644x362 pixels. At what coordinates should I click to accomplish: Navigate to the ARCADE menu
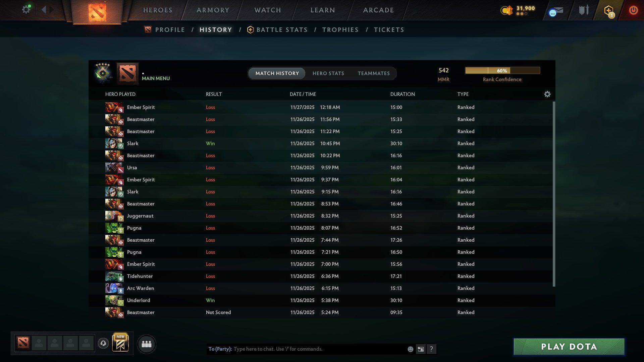378,10
